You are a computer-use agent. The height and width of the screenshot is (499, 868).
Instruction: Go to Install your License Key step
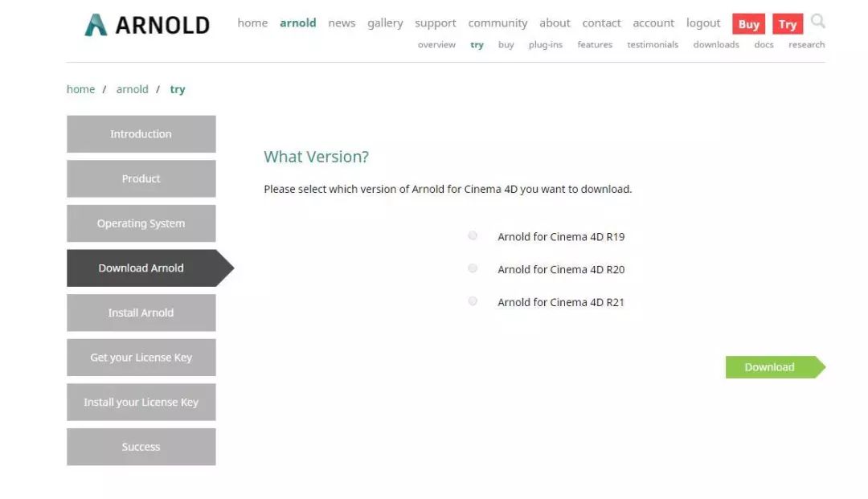141,403
